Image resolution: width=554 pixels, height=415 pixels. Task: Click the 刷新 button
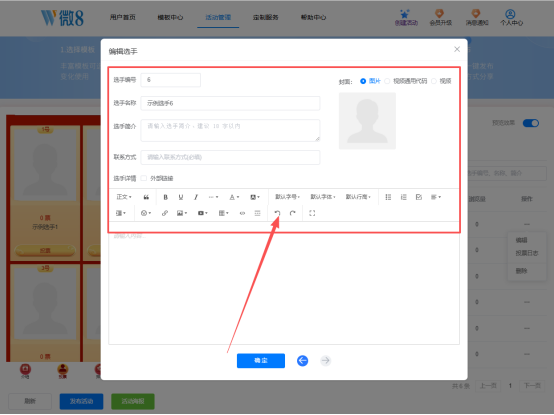[x=30, y=401]
